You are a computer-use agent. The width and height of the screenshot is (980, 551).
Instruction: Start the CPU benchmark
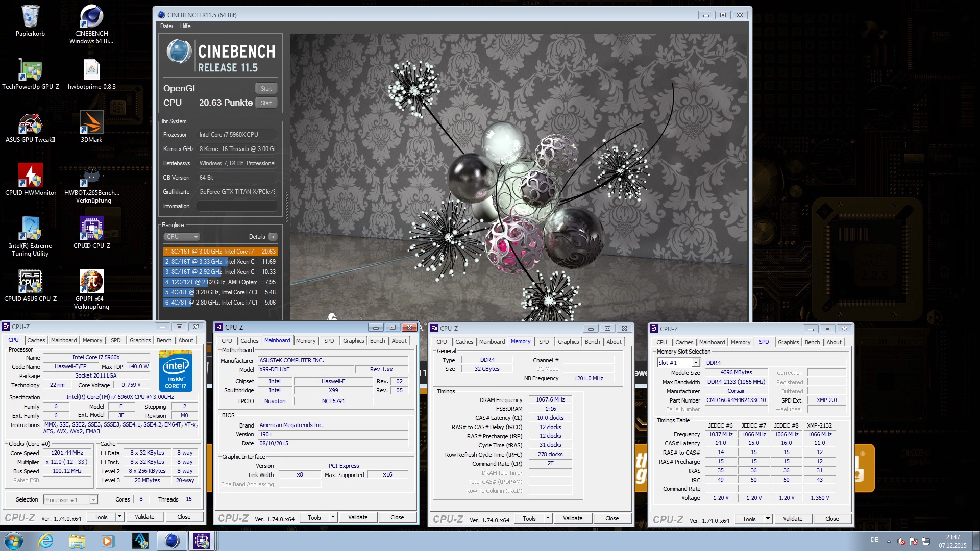pyautogui.click(x=266, y=103)
